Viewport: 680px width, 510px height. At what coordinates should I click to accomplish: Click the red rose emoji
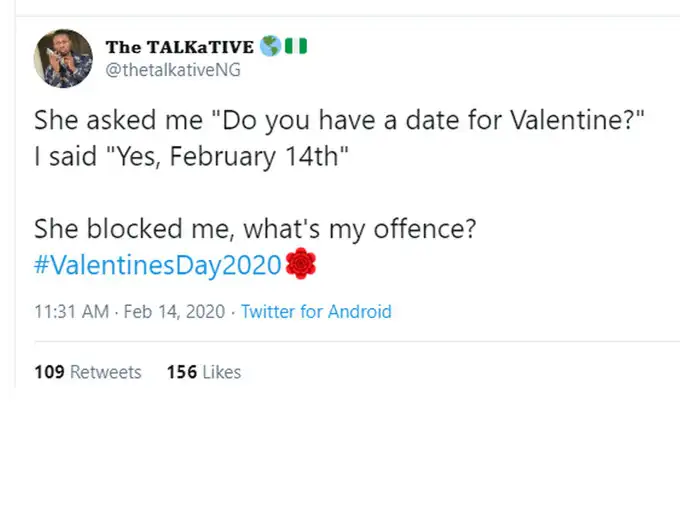pyautogui.click(x=300, y=264)
